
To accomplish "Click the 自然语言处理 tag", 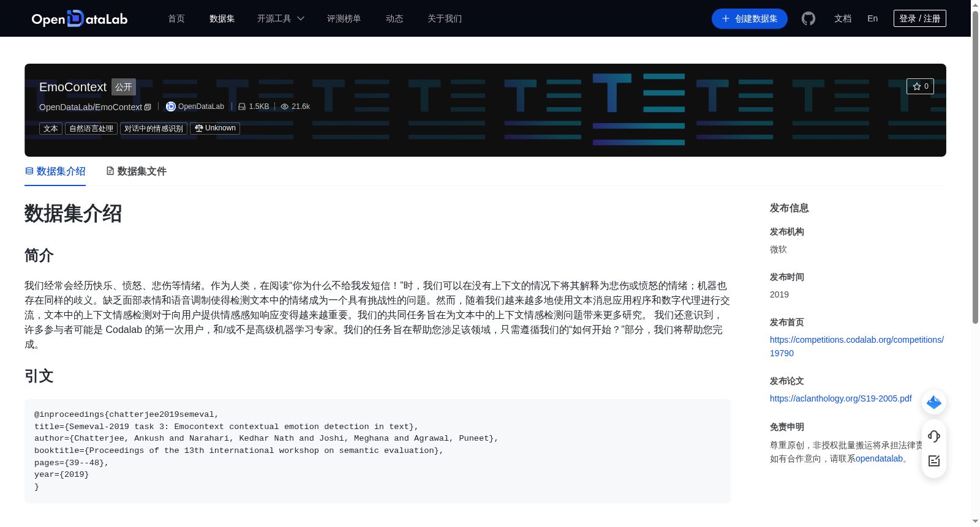I will [x=91, y=129].
